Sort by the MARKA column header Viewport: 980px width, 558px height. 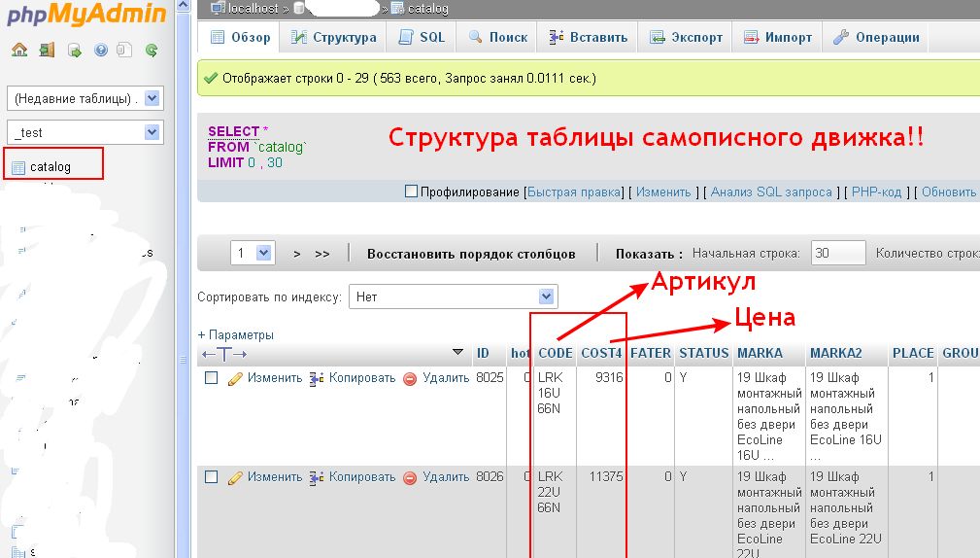point(760,354)
